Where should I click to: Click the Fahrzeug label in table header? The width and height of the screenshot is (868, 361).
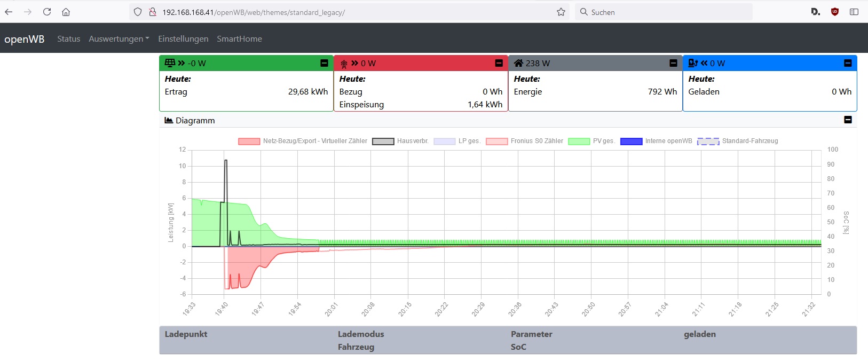click(356, 347)
